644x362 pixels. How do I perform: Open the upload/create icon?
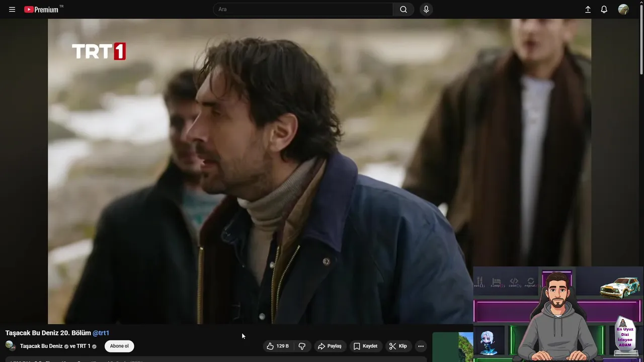coord(588,10)
